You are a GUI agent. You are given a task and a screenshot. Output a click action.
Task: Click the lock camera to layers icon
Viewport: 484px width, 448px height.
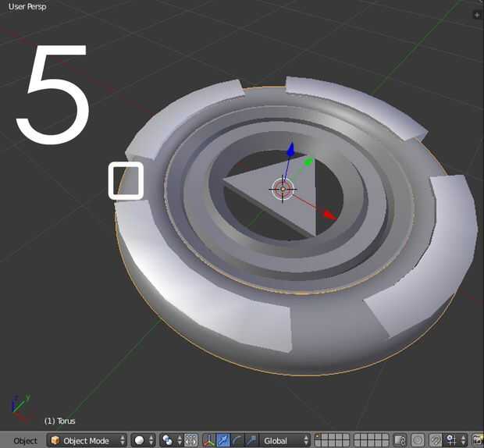(400, 441)
